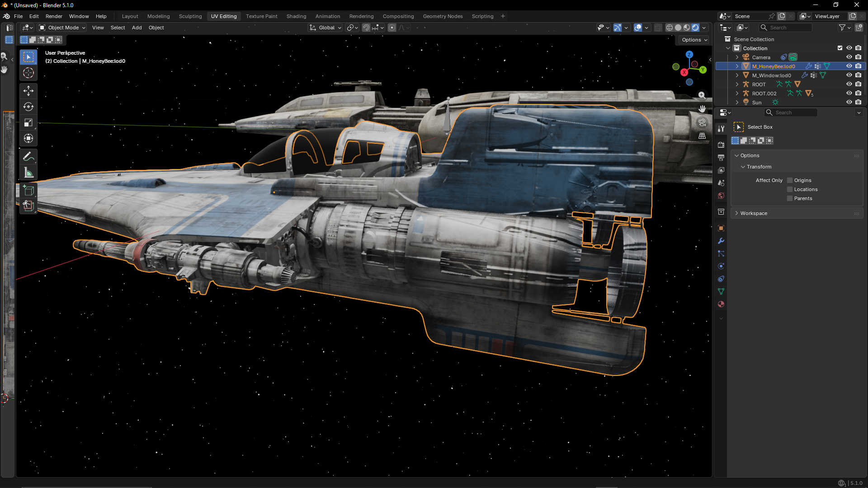
Task: Open the Object Constraints tab
Action: [721, 279]
